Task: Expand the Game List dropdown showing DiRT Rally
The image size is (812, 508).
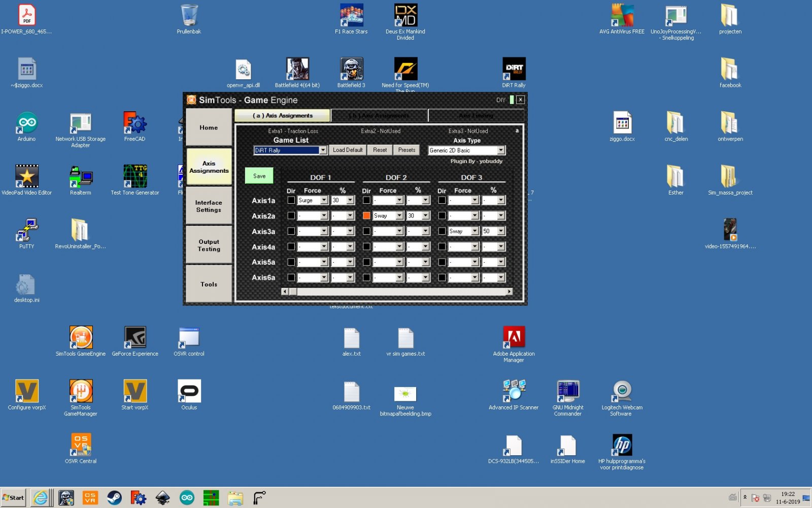Action: click(x=323, y=150)
